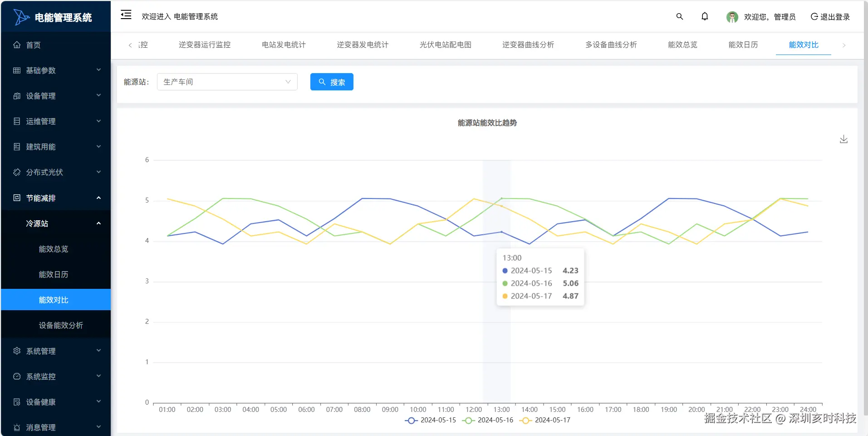Image resolution: width=868 pixels, height=436 pixels.
Task: Expand the 建筑用能 menu chevron
Action: (x=98, y=146)
